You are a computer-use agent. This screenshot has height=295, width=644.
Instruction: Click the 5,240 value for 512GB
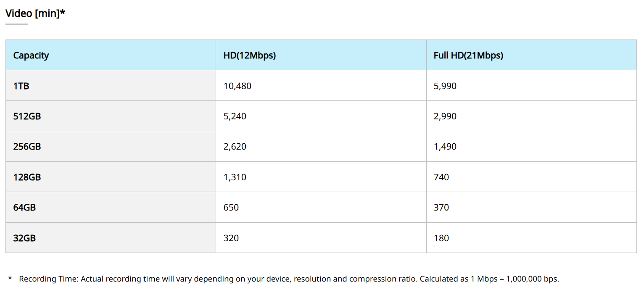(x=235, y=116)
